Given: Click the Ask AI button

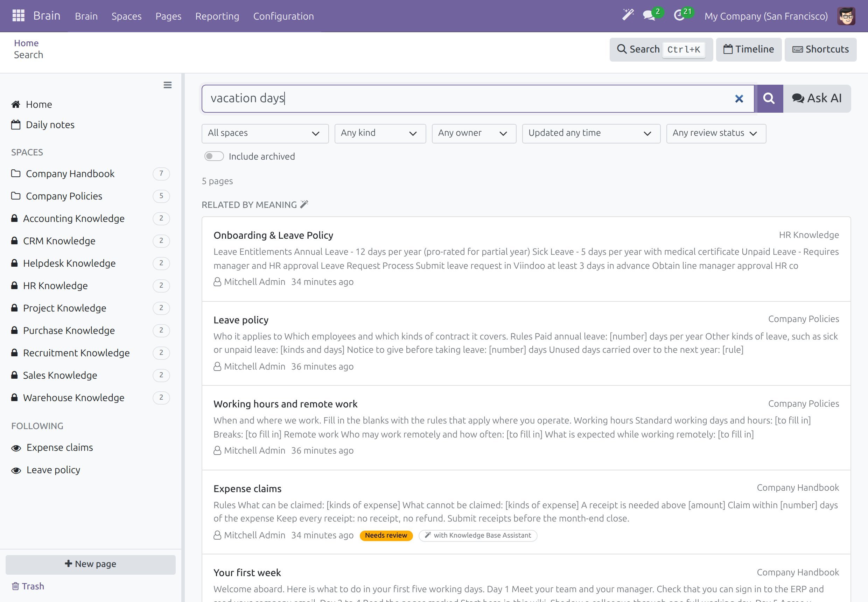Looking at the screenshot, I should pos(817,98).
